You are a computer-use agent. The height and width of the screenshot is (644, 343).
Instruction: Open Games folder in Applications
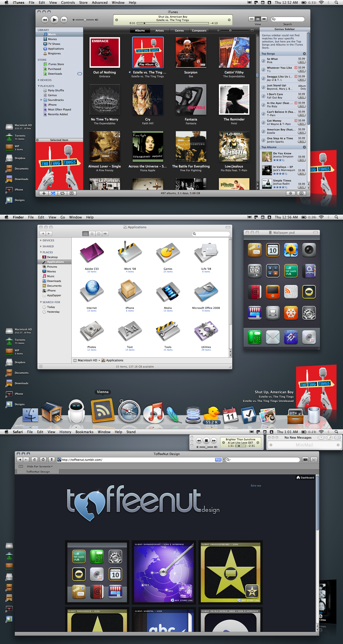pyautogui.click(x=168, y=253)
